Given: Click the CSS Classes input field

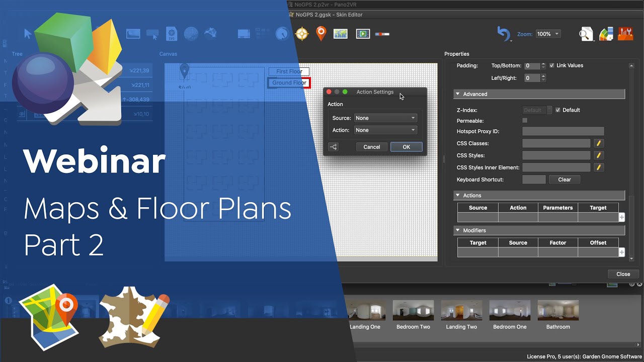Looking at the screenshot, I should (x=556, y=143).
